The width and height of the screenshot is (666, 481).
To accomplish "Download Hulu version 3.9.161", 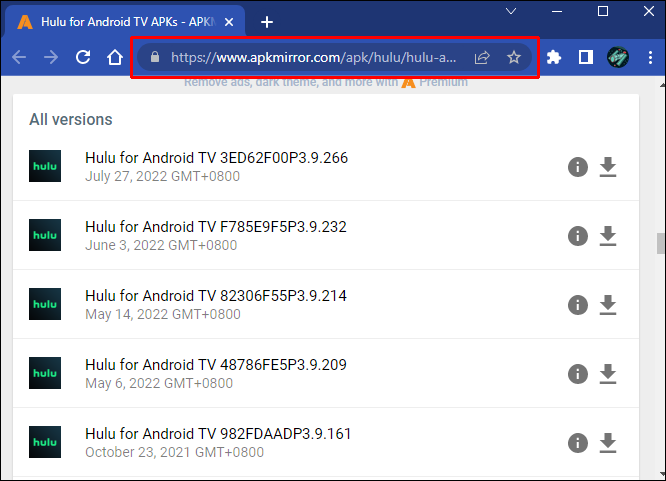I will tap(608, 443).
